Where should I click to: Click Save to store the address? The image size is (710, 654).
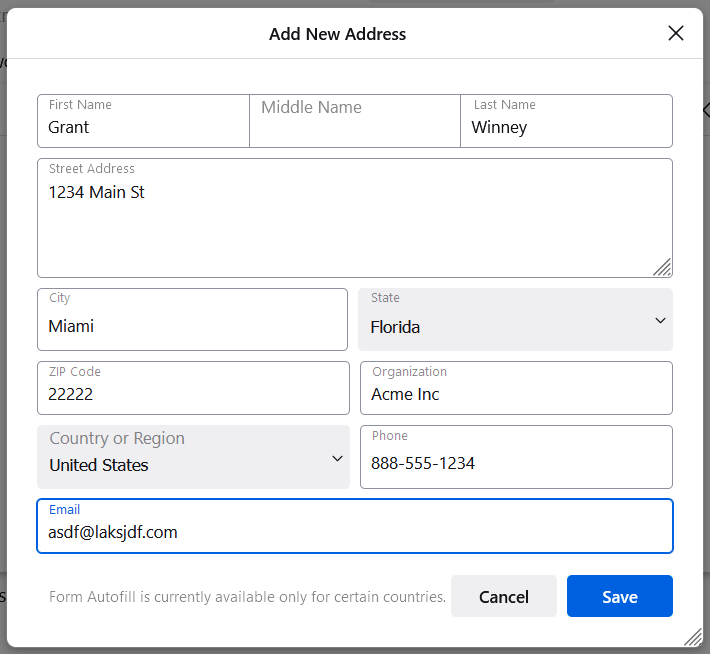[x=619, y=596]
